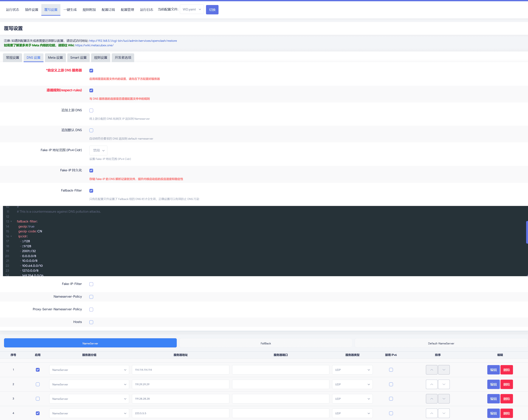Viewport: 528px width, 420px height.
Task: Move row 2 nameserver down
Action: [x=444, y=384]
